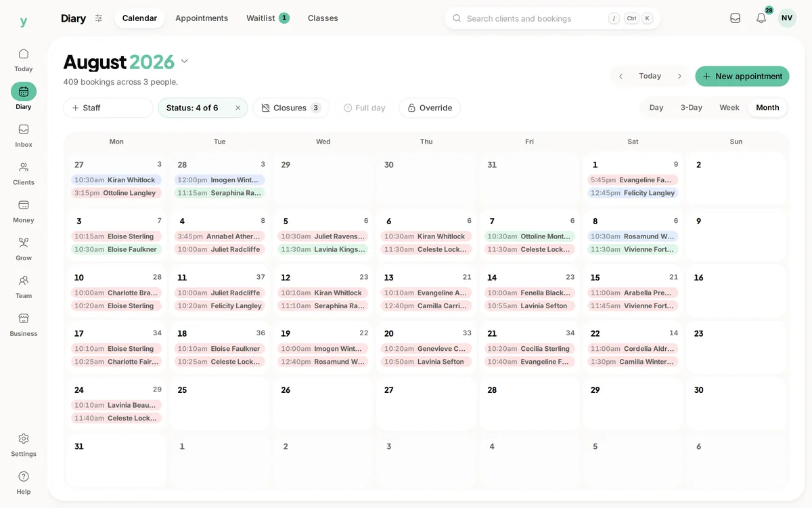Open 10:20am Genevieve C… appointment
The image size is (812, 508).
coord(426,349)
